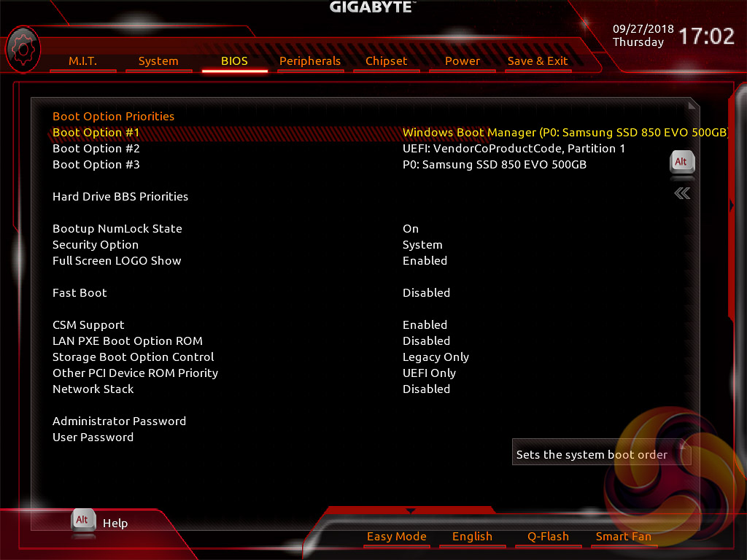747x560 pixels.
Task: Select the BIOS tab
Action: (234, 61)
